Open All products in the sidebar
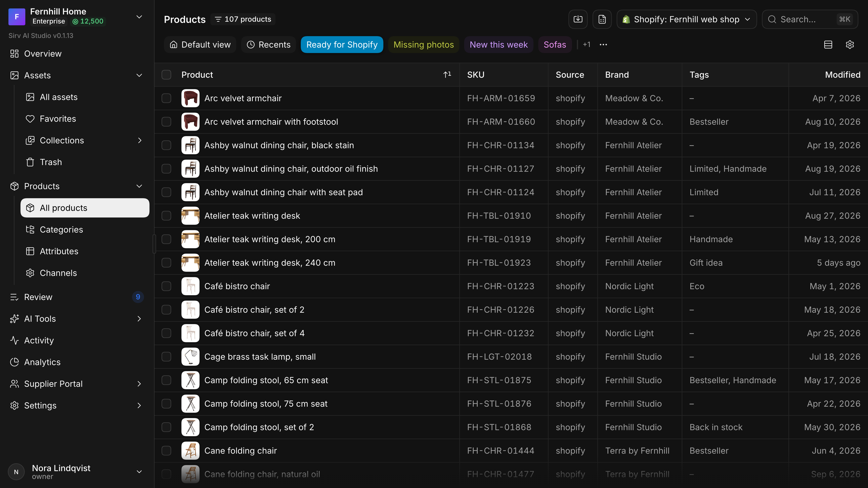This screenshot has width=868, height=488. 85,208
